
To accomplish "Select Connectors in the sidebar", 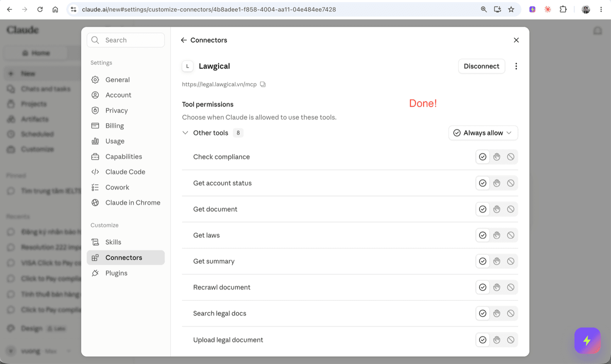I will pos(126,258).
